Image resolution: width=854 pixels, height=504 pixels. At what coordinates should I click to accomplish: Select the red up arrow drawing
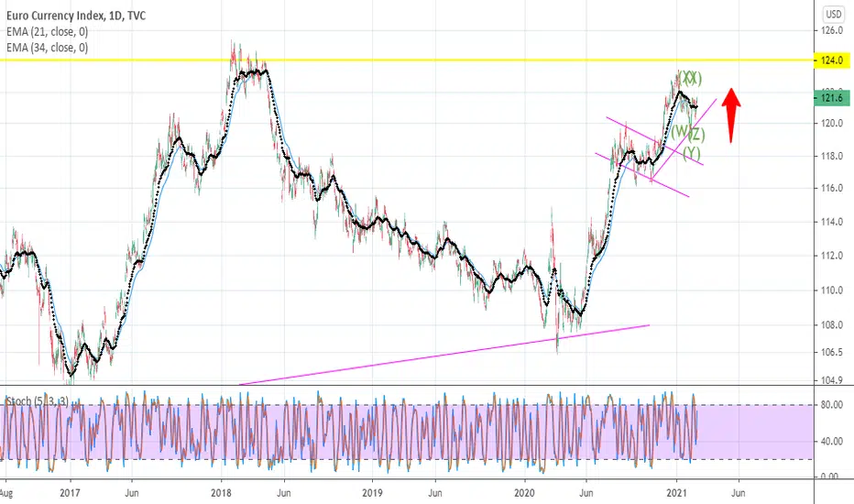pyautogui.click(x=731, y=115)
